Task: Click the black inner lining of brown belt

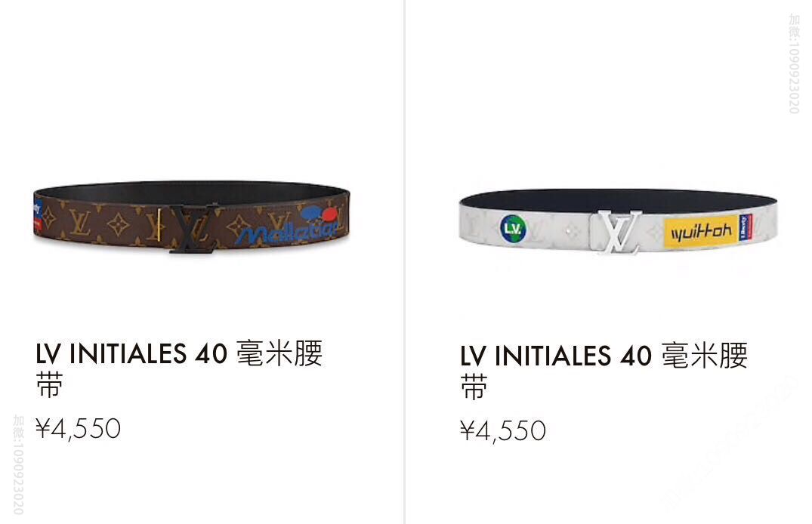Action: [192, 190]
